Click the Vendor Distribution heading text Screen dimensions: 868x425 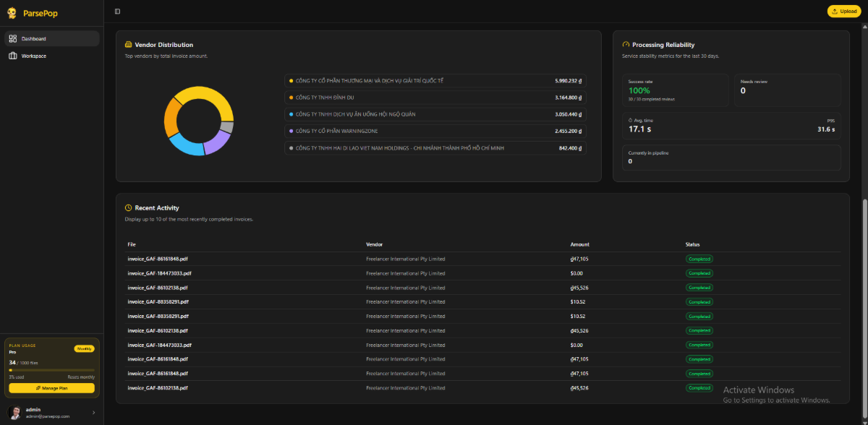(x=164, y=45)
